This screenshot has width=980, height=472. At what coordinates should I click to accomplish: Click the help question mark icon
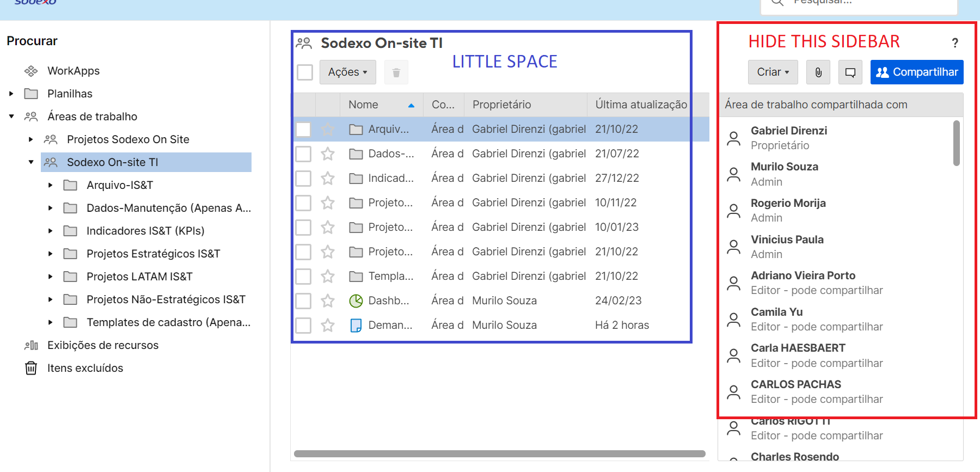click(955, 42)
